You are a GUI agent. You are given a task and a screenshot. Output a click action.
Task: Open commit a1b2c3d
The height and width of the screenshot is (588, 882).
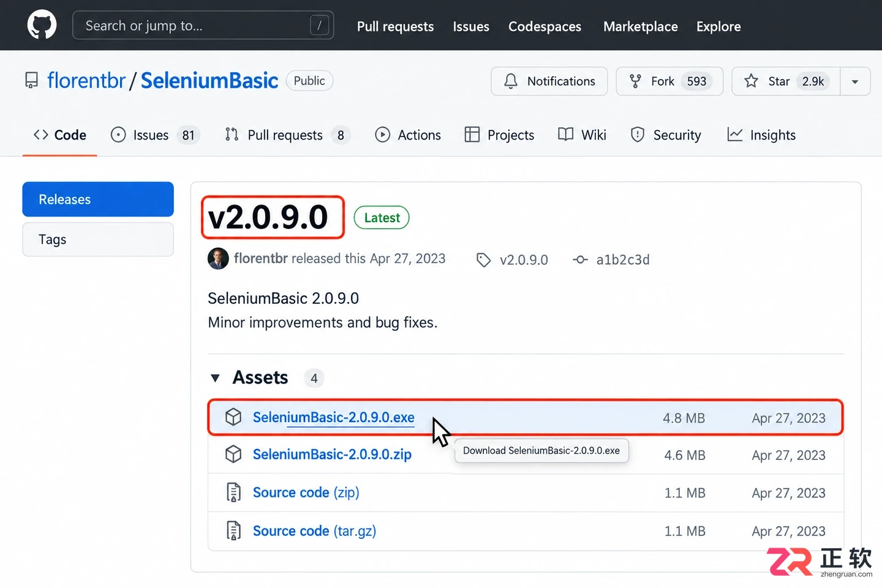pyautogui.click(x=623, y=260)
